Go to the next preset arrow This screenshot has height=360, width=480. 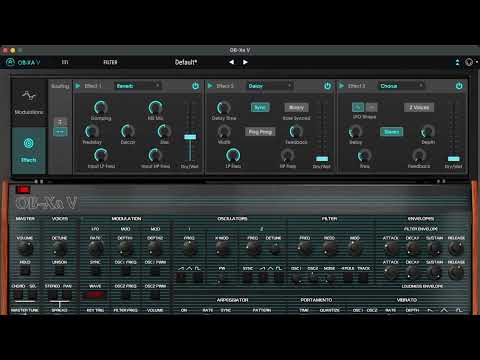pos(245,62)
